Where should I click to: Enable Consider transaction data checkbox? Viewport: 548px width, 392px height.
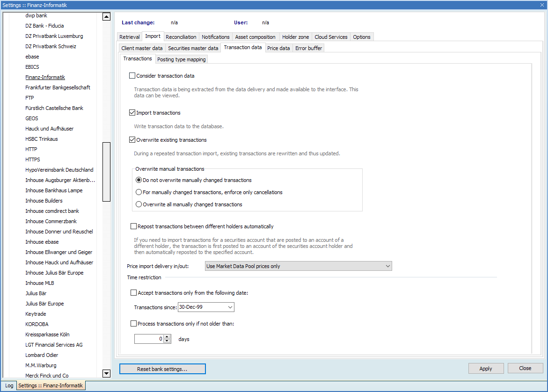(x=132, y=76)
